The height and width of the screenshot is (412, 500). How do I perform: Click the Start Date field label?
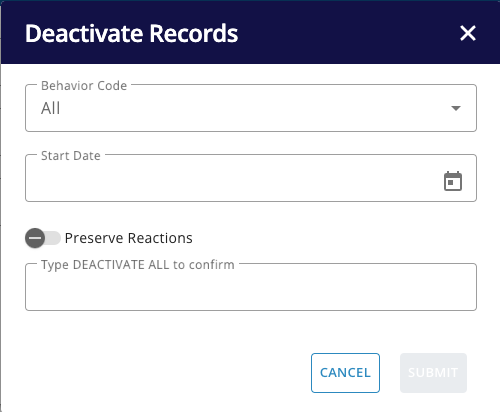point(71,156)
